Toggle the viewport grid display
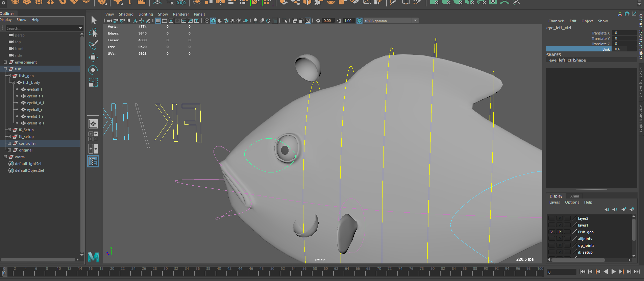The image size is (644, 281). coord(158,21)
